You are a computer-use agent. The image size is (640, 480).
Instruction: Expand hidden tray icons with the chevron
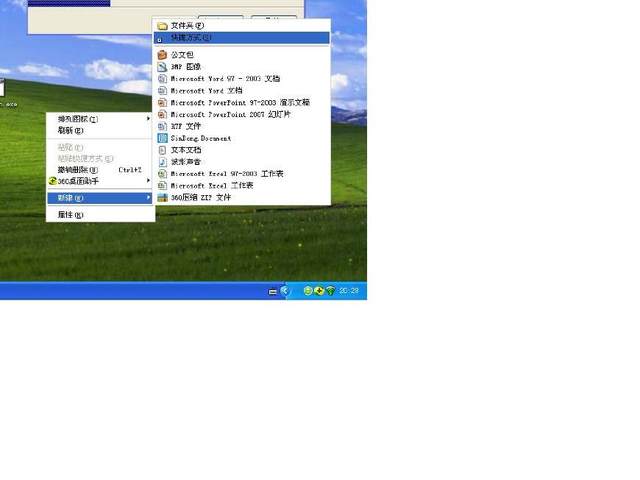(x=285, y=291)
